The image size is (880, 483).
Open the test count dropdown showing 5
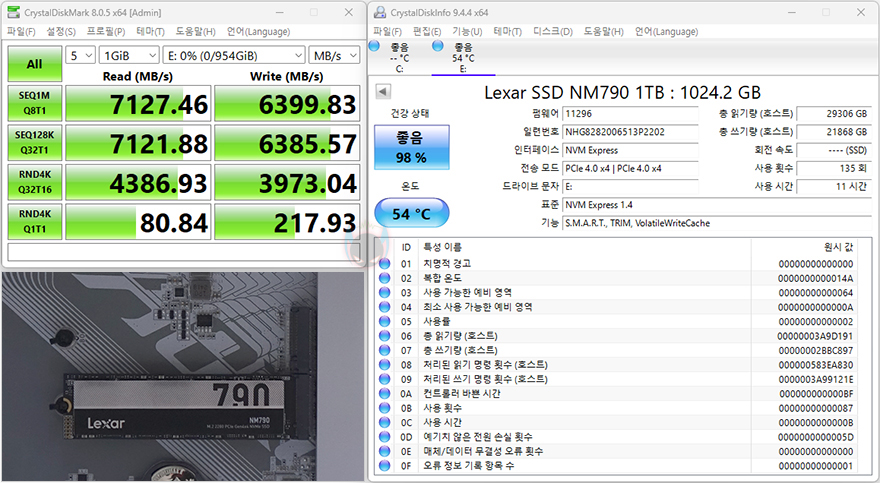tap(81, 56)
